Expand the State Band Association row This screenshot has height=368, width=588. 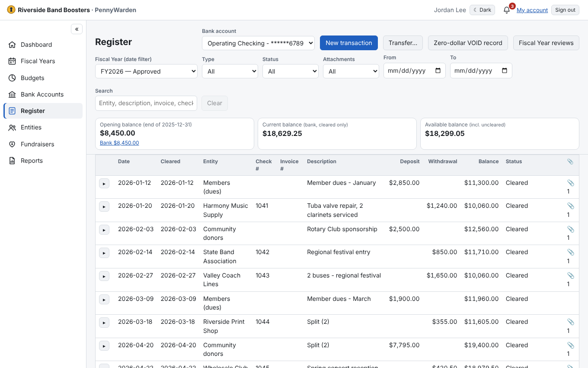[x=104, y=253]
